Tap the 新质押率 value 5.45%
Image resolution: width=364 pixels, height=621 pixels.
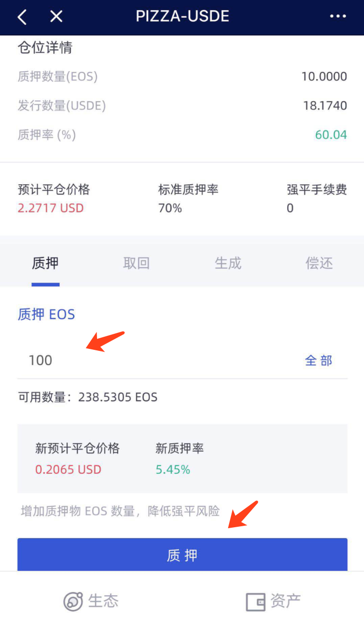173,469
